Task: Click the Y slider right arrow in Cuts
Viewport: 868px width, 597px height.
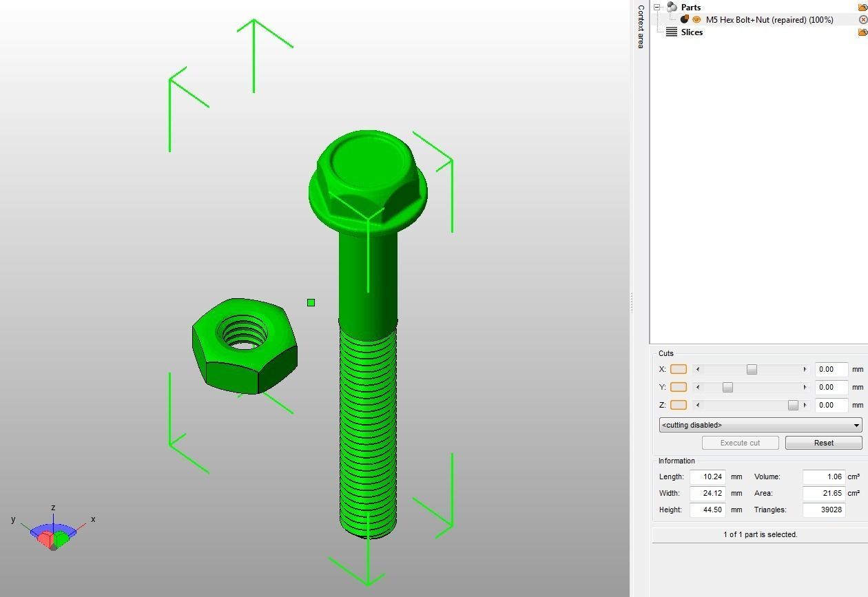Action: coord(805,387)
